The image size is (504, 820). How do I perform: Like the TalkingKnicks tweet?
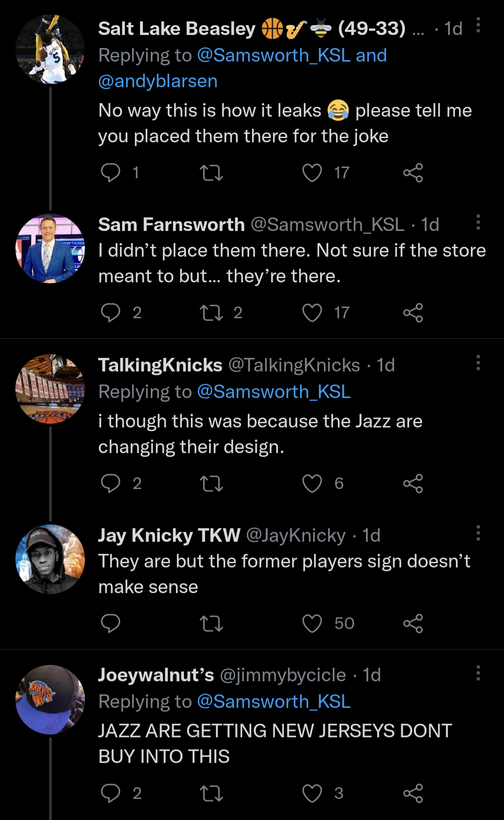point(312,484)
